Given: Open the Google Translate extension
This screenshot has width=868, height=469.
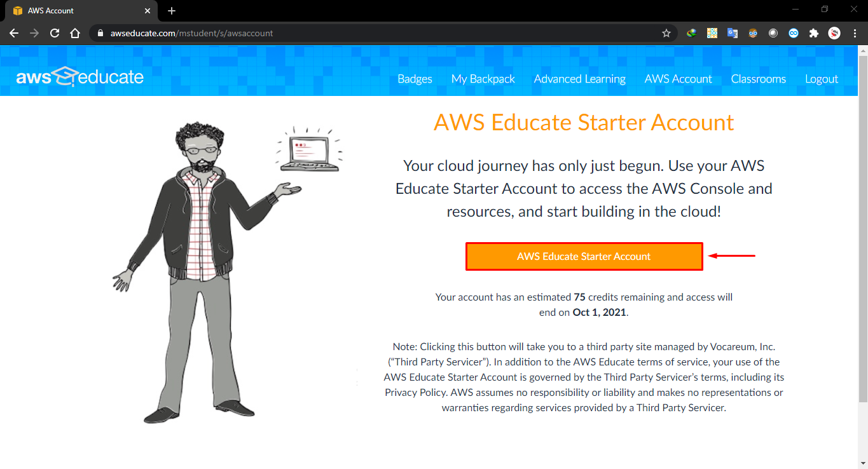Looking at the screenshot, I should click(733, 33).
